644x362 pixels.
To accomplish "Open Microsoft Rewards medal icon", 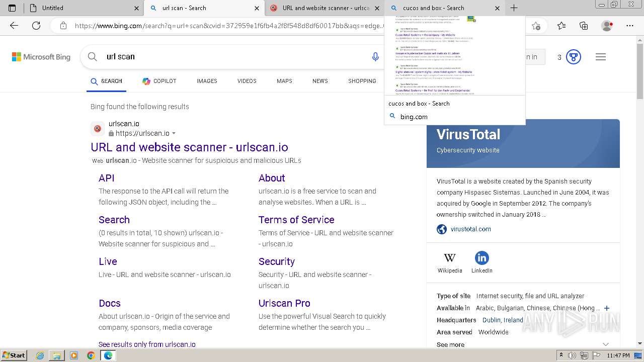I will click(x=573, y=57).
